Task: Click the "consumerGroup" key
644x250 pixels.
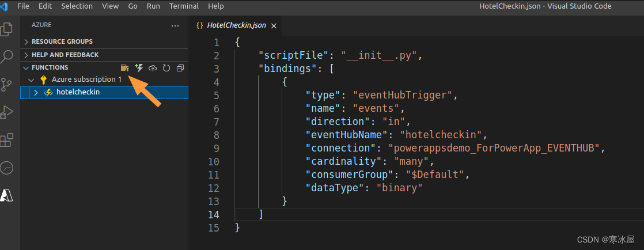Action: tap(350, 175)
